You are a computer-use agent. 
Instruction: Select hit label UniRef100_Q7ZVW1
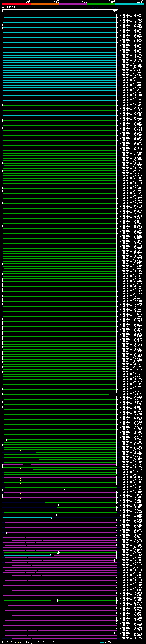coord(131,40)
